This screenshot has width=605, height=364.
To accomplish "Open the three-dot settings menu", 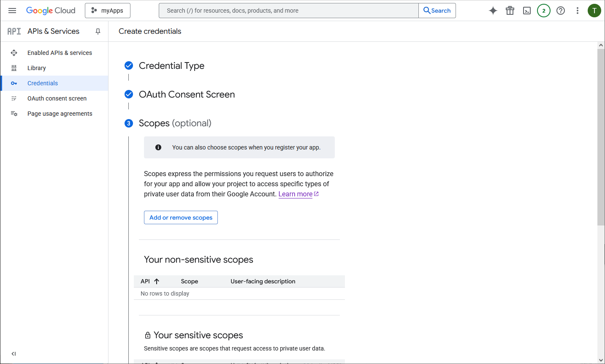I will click(578, 11).
